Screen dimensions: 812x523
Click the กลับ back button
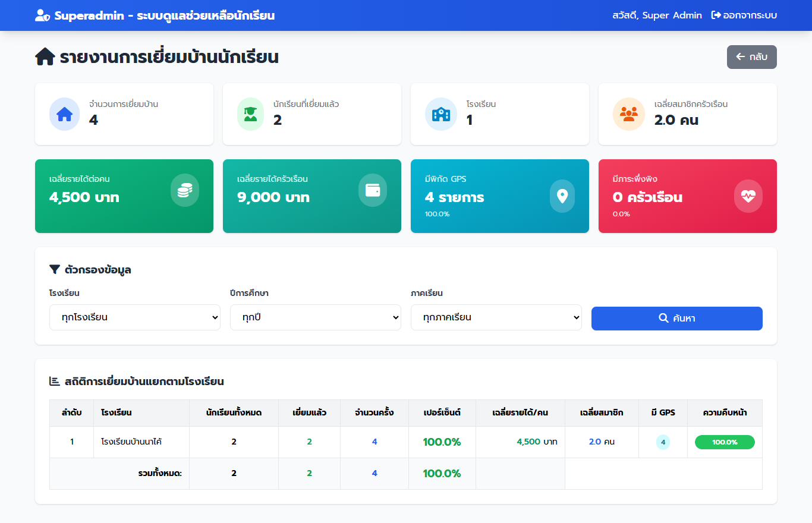tap(751, 56)
